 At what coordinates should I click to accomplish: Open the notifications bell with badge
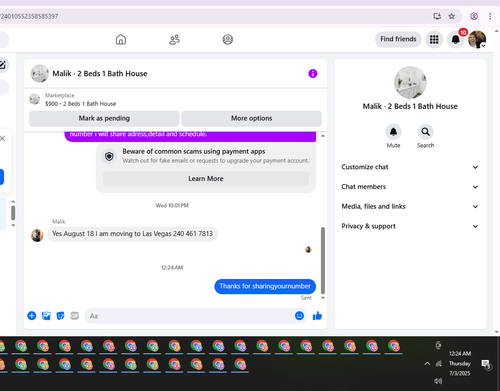[456, 40]
